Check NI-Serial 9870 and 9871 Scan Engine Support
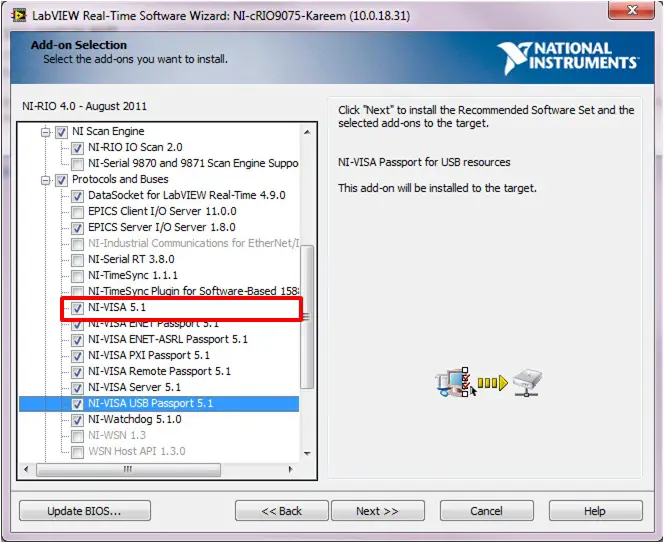 point(77,164)
